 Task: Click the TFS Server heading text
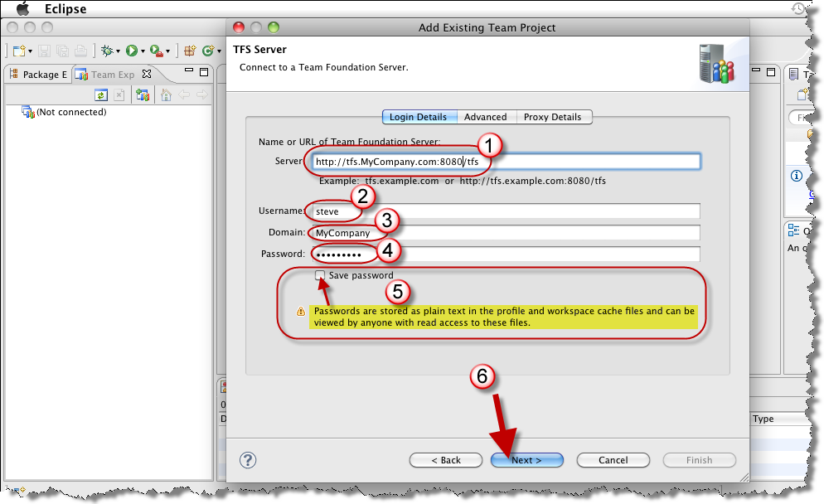259,50
